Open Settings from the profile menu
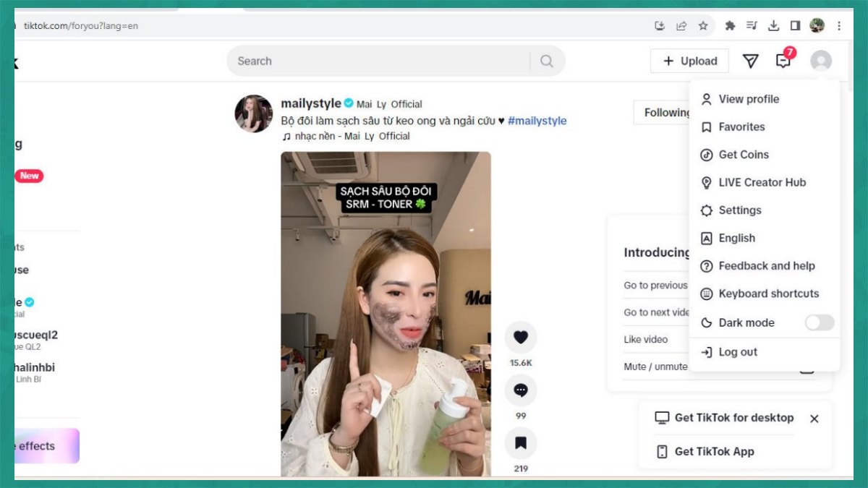The width and height of the screenshot is (868, 488). [739, 210]
